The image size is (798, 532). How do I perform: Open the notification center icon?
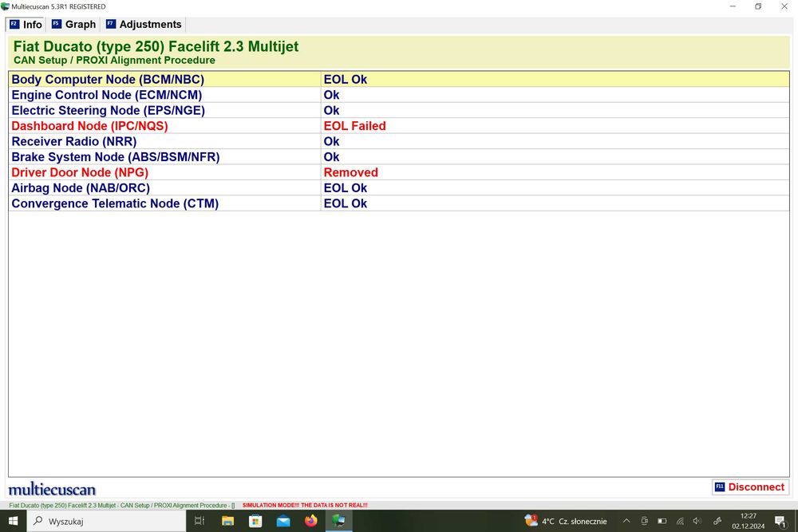point(780,521)
